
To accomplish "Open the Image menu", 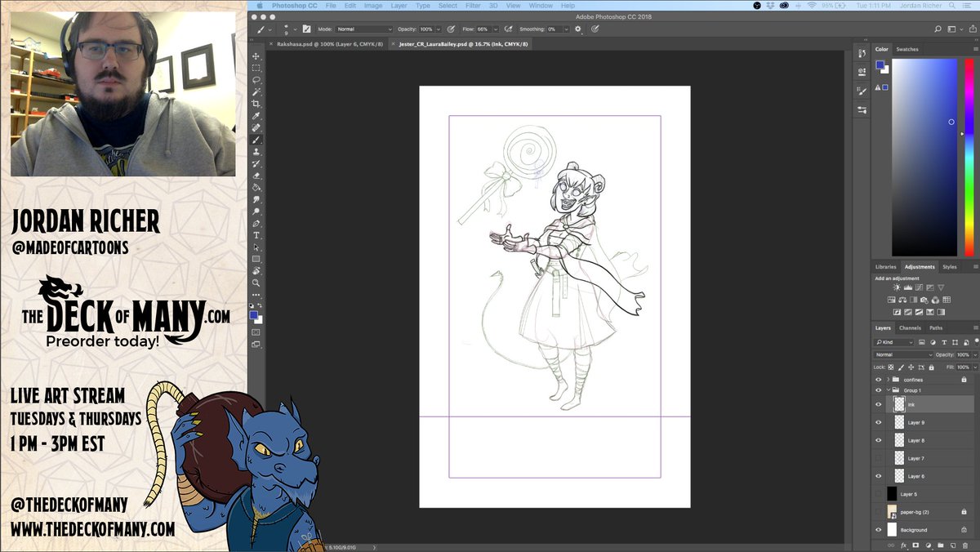I will 373,6.
